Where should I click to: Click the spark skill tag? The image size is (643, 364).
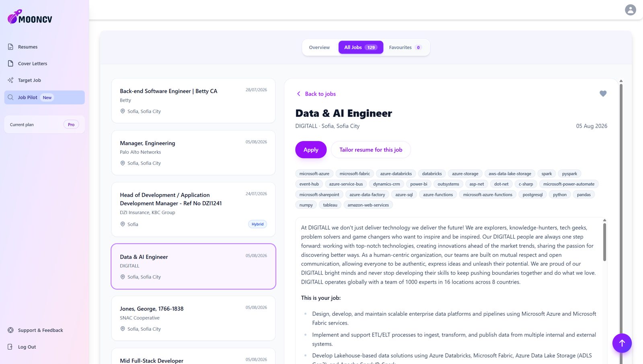point(546,174)
